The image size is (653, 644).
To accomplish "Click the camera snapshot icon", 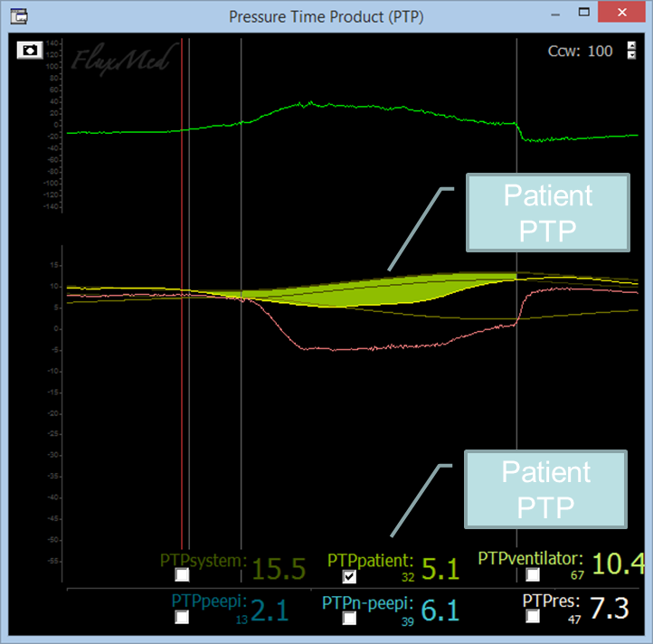I will click(x=30, y=50).
